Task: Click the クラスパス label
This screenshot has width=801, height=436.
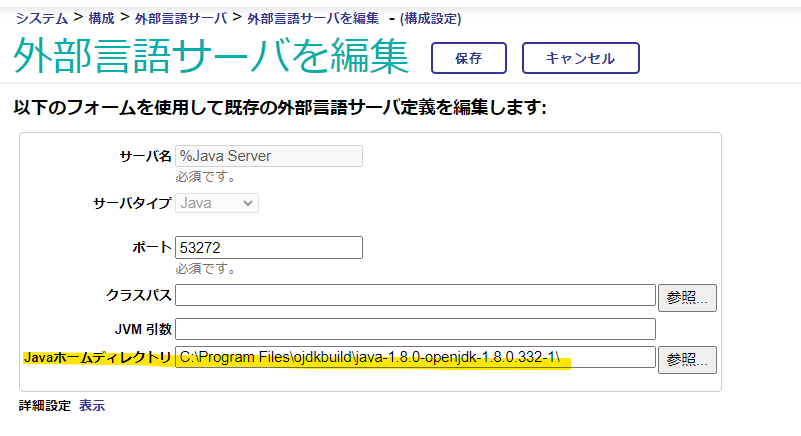Action: pos(139,295)
